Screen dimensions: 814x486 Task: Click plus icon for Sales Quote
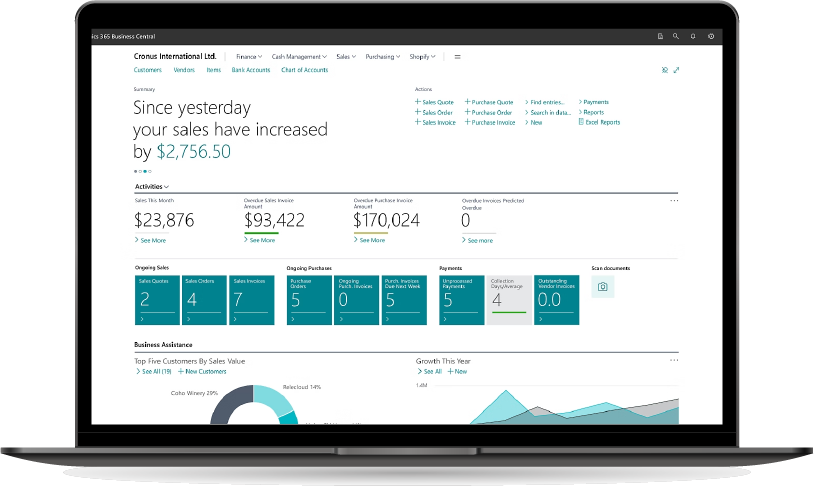coord(417,102)
